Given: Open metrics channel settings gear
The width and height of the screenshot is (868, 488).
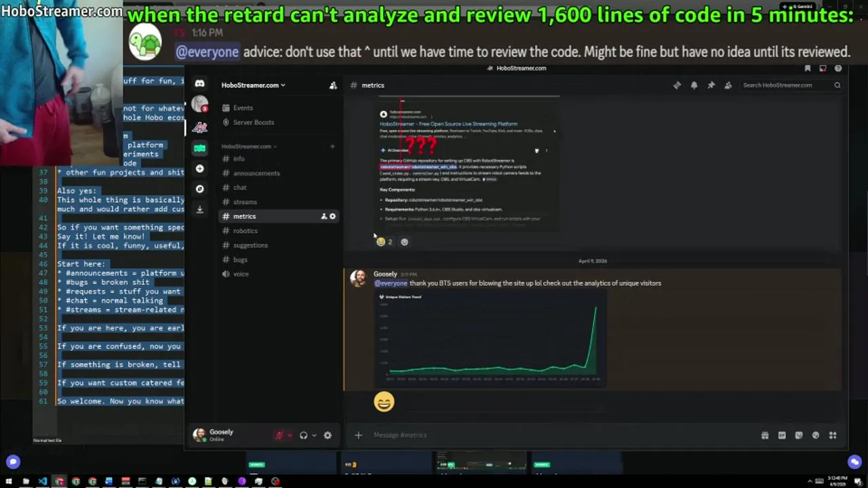Looking at the screenshot, I should click(x=332, y=216).
